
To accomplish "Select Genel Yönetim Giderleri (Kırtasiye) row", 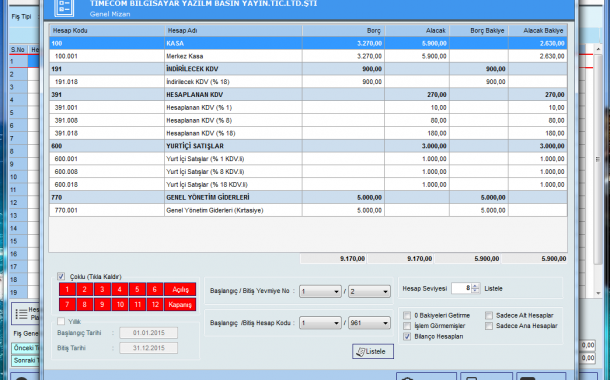I will coord(308,210).
